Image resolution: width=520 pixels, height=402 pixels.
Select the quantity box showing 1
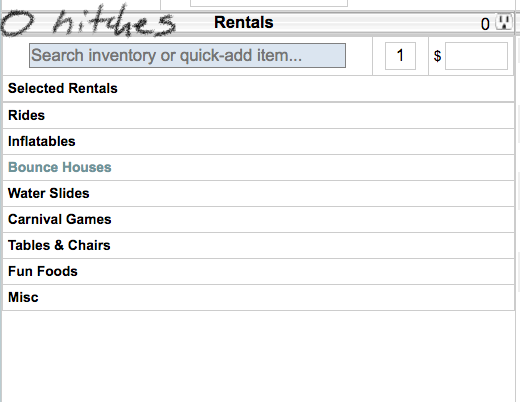400,56
